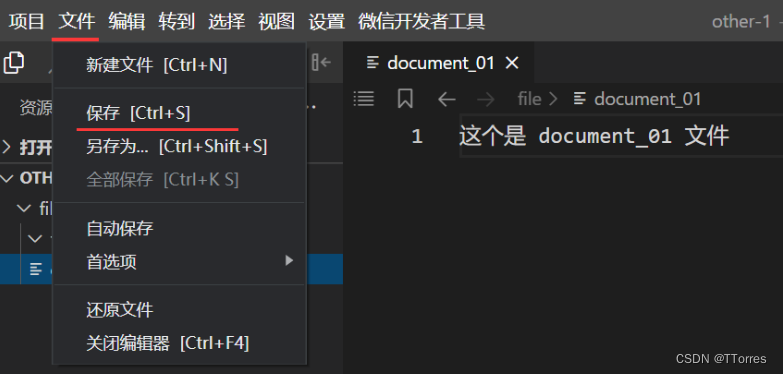
Task: Open the 编辑 menu
Action: (127, 21)
